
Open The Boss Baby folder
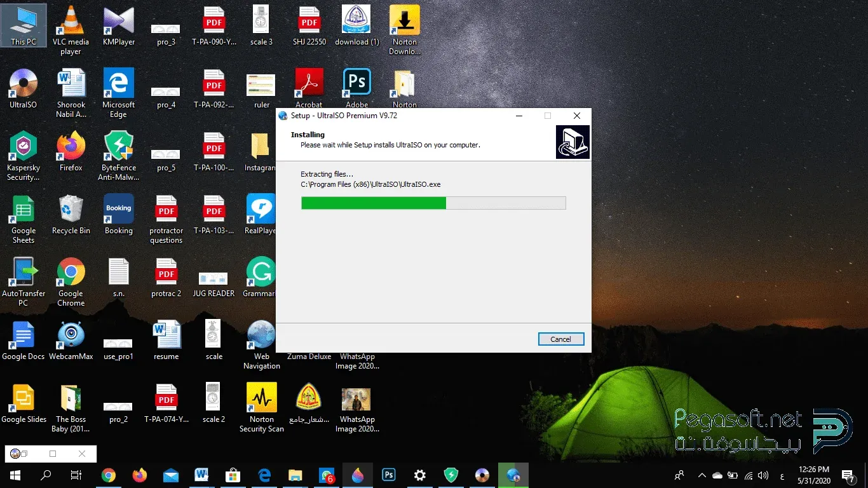point(71,408)
